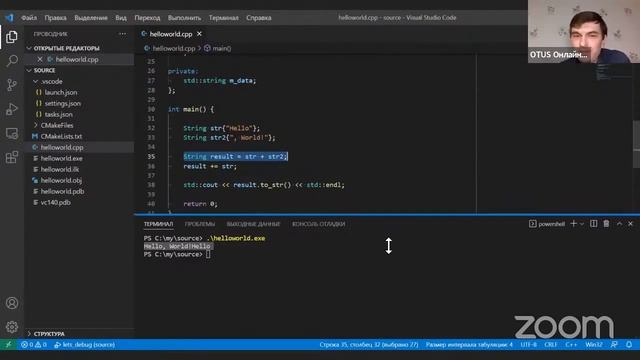Open launch.json file
The height and width of the screenshot is (360, 640).
point(61,92)
